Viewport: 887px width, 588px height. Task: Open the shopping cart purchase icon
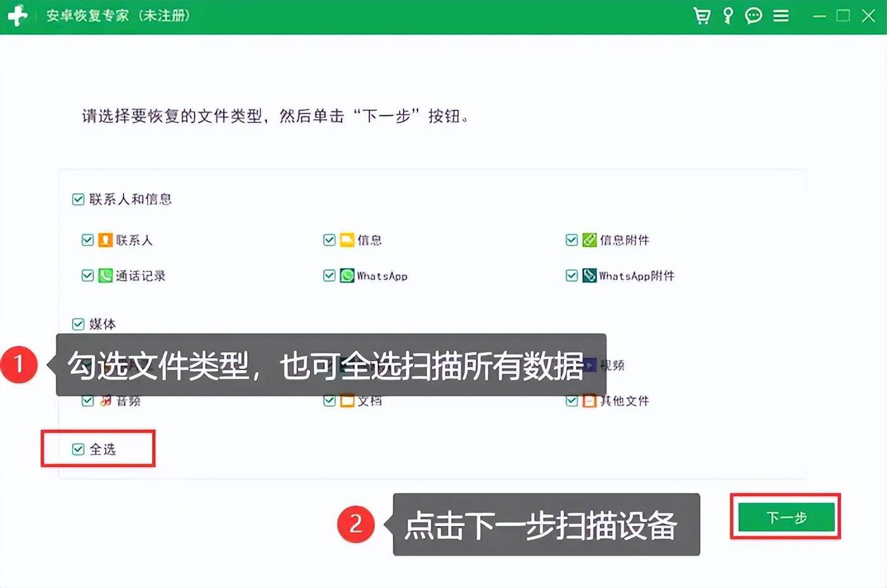tap(702, 16)
